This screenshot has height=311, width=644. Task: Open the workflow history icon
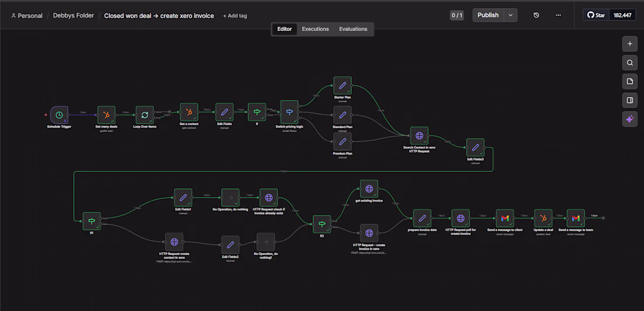coord(536,15)
